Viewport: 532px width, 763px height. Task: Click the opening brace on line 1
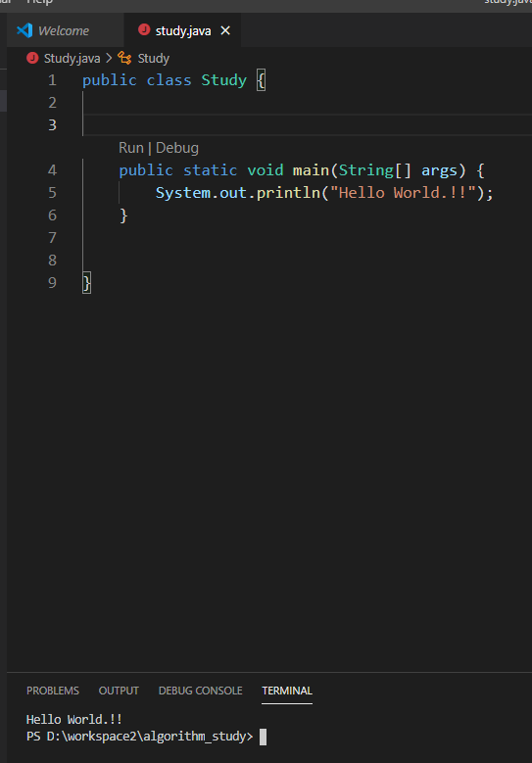pos(262,80)
